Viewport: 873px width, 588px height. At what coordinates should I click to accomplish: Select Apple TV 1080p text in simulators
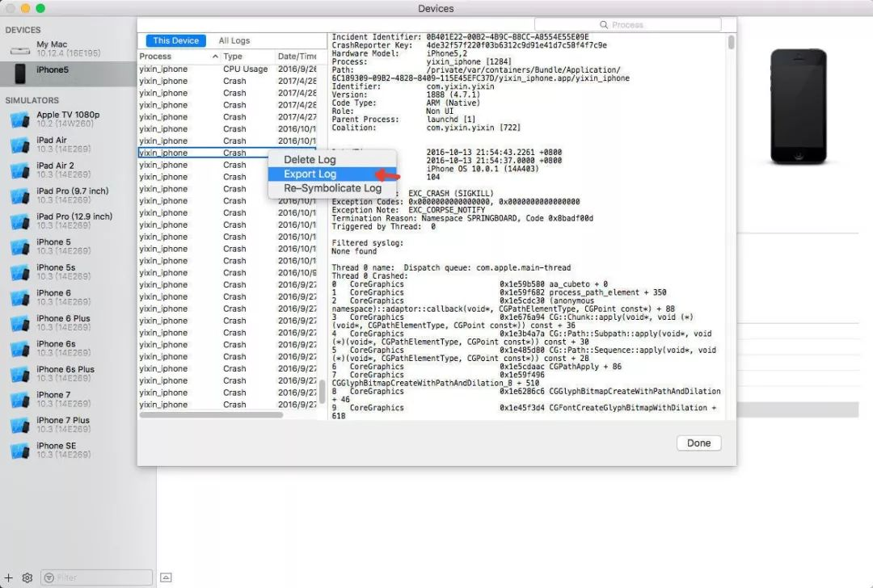(68, 115)
